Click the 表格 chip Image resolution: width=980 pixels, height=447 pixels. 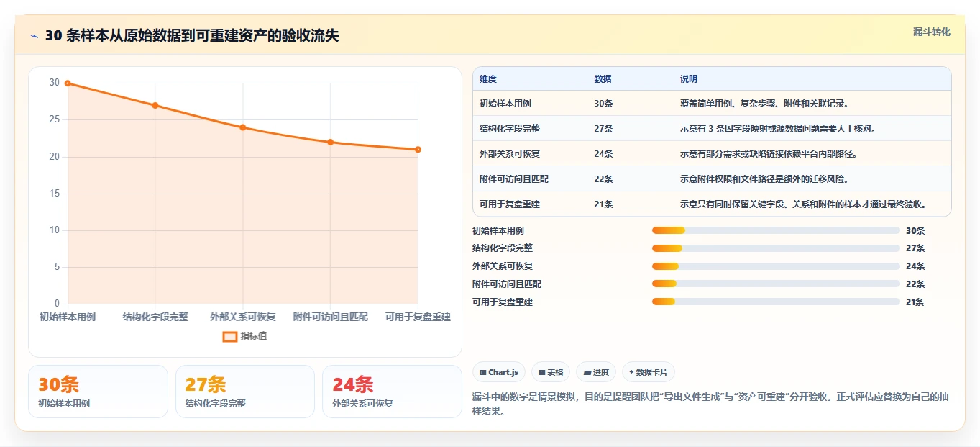551,372
